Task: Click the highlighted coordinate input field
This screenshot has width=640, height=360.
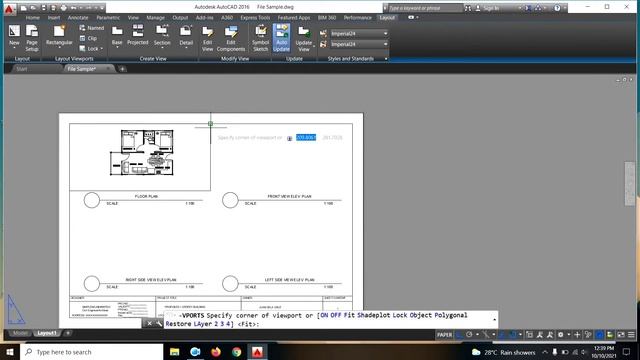Action: click(x=306, y=138)
